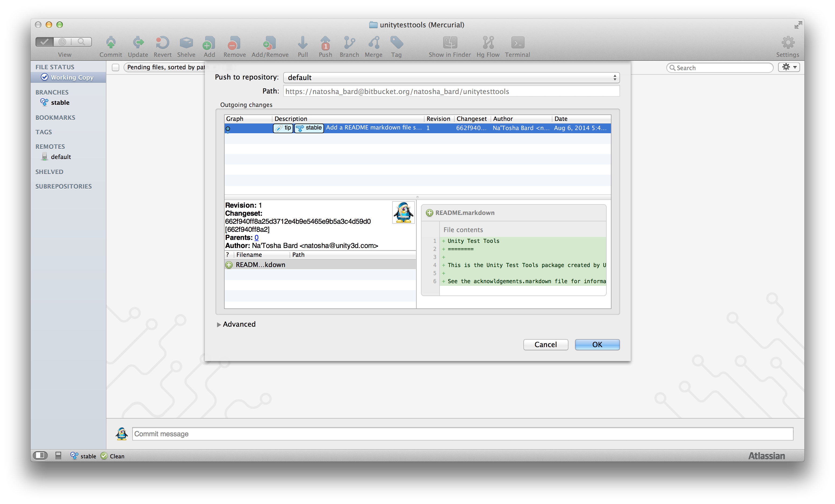
Task: Click Show in Finder icon
Action: tap(450, 43)
